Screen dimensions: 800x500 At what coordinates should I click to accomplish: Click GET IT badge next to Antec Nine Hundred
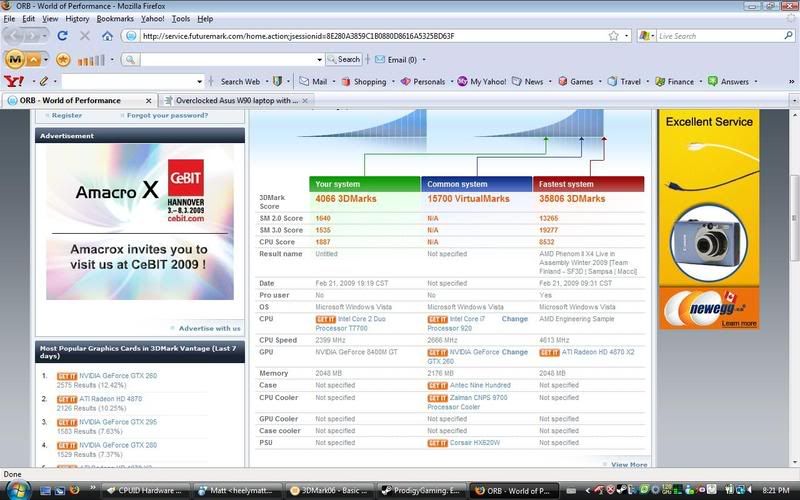[x=437, y=386]
